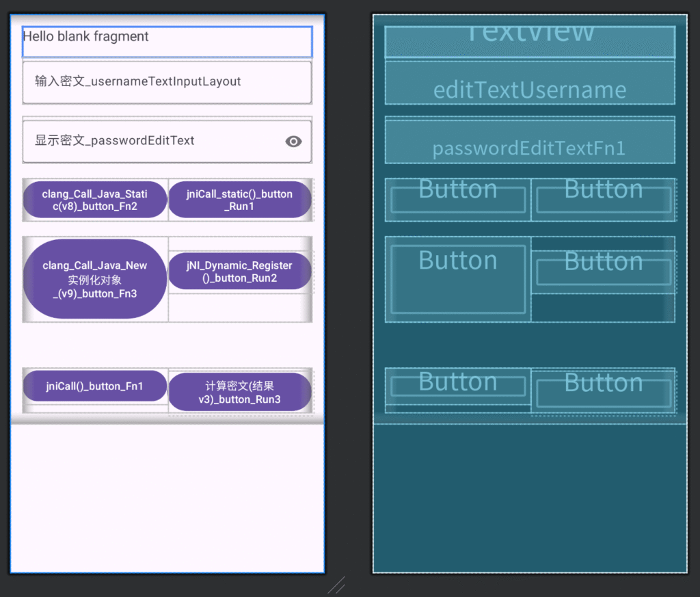Click the jniCall()_button_Fn1 button

(95, 386)
